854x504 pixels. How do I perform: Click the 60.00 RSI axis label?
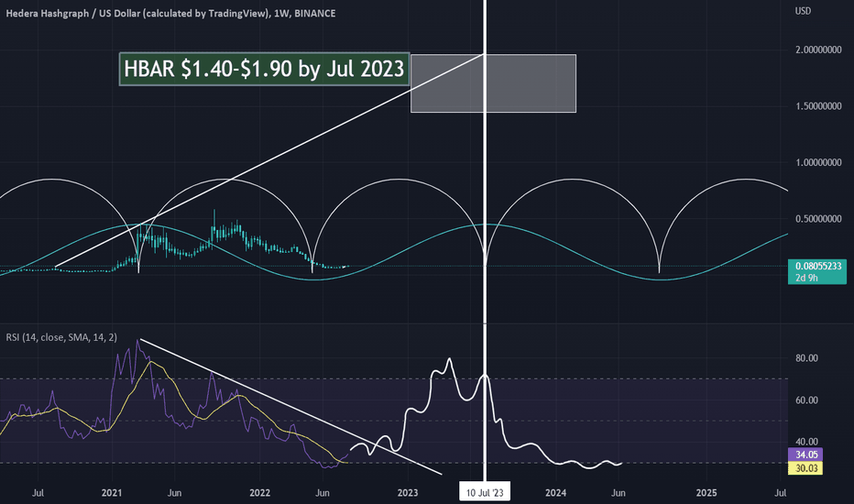pos(806,400)
